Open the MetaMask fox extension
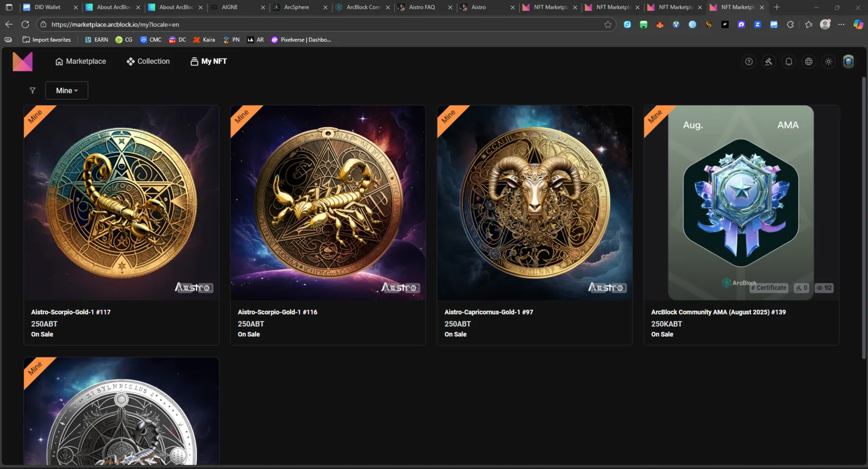Viewport: 868px width, 469px height. pos(660,24)
